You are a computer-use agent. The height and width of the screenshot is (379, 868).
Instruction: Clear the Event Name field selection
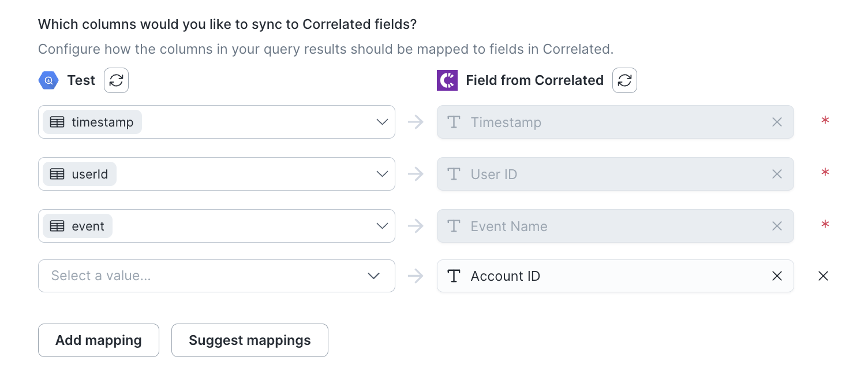point(777,226)
